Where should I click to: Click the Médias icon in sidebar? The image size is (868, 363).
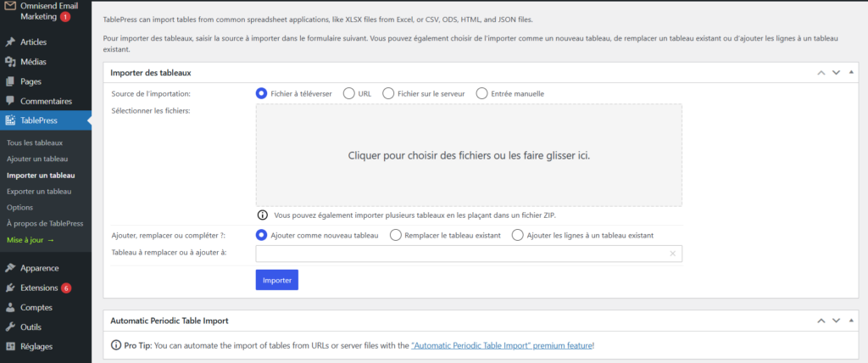[10, 62]
